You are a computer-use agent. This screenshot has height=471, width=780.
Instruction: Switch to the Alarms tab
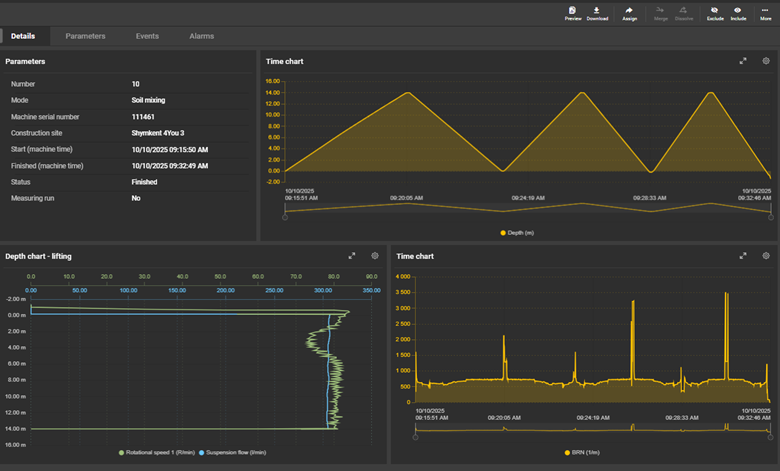click(x=201, y=36)
